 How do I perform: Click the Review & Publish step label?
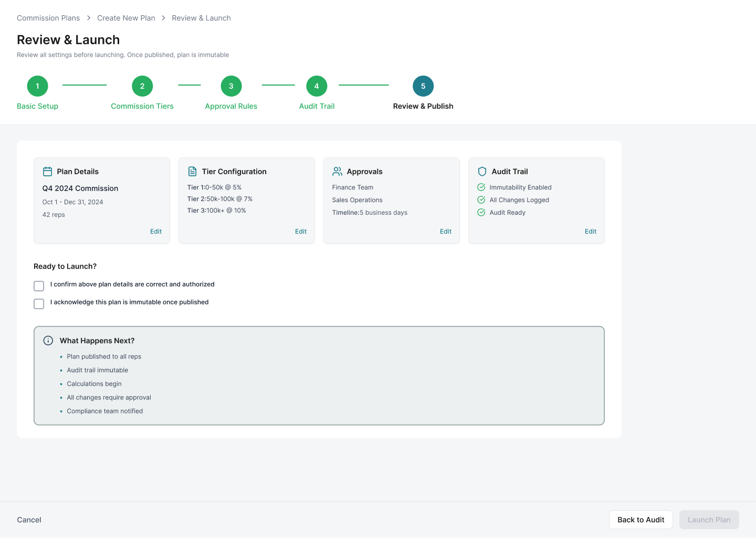pos(423,106)
